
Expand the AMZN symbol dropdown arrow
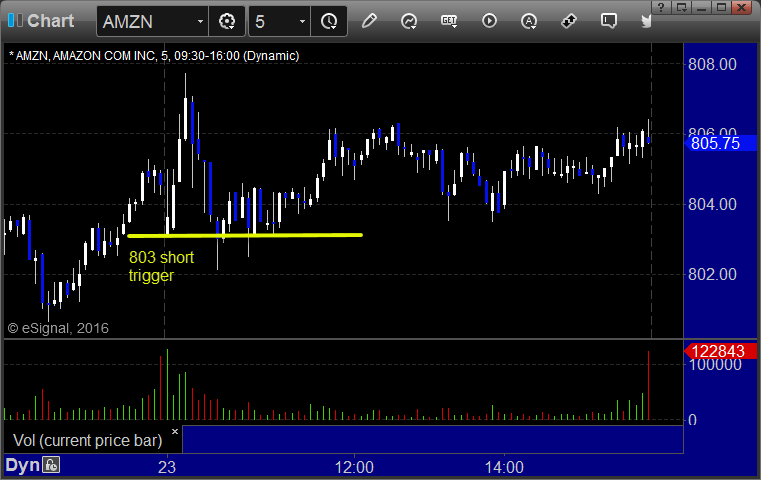200,22
